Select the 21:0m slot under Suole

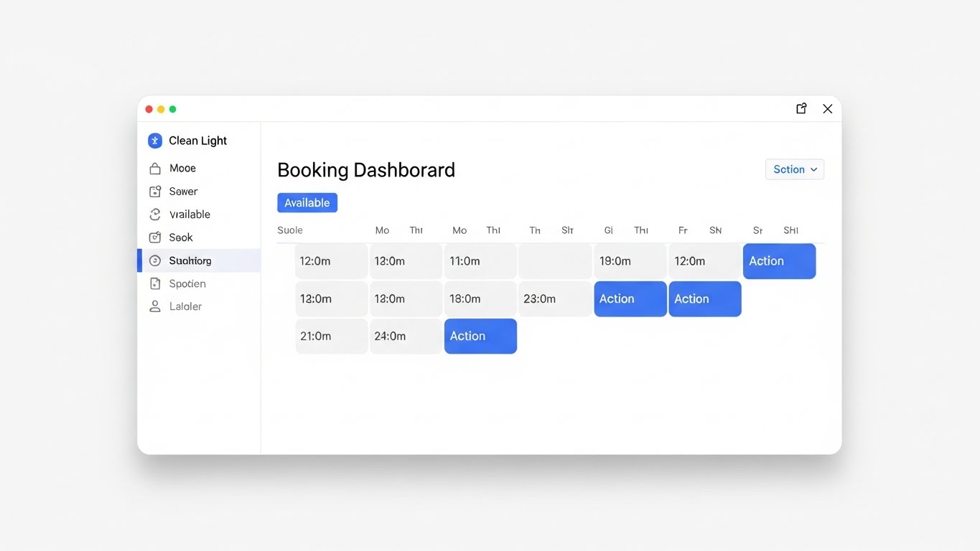(x=330, y=336)
